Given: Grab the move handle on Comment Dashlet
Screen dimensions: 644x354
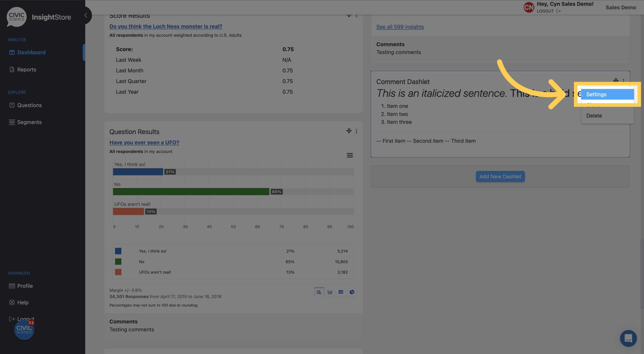Looking at the screenshot, I should [616, 80].
